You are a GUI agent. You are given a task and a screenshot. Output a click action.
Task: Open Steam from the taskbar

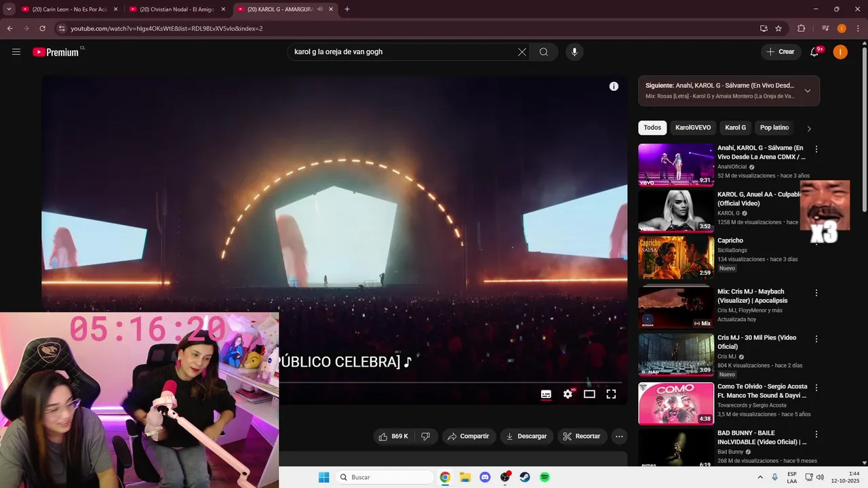[525, 477]
